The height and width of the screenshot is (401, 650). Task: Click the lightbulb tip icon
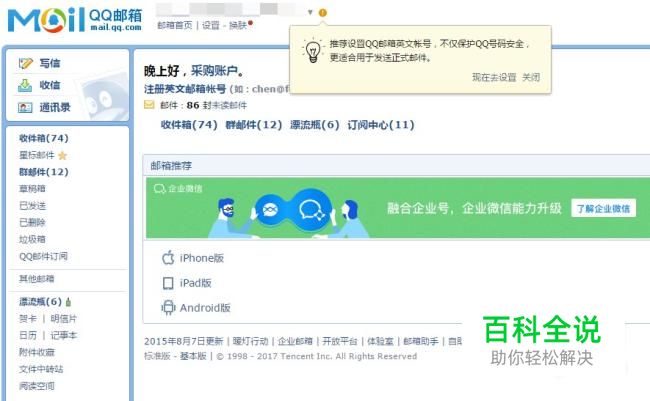coord(313,51)
